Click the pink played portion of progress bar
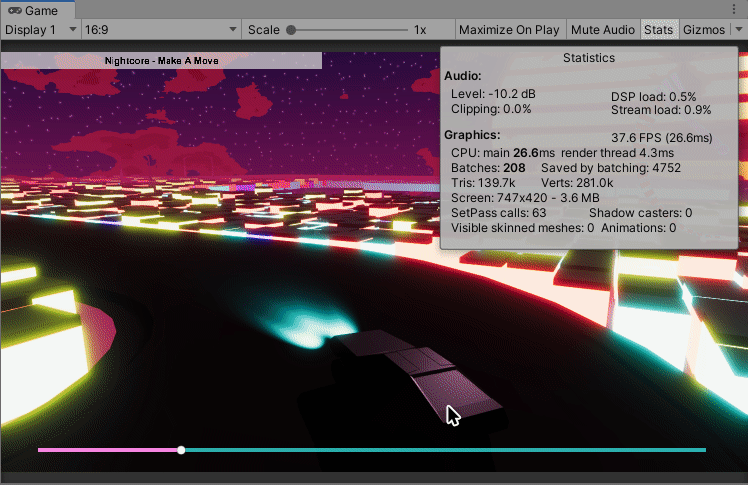This screenshot has width=748, height=485. coord(108,450)
